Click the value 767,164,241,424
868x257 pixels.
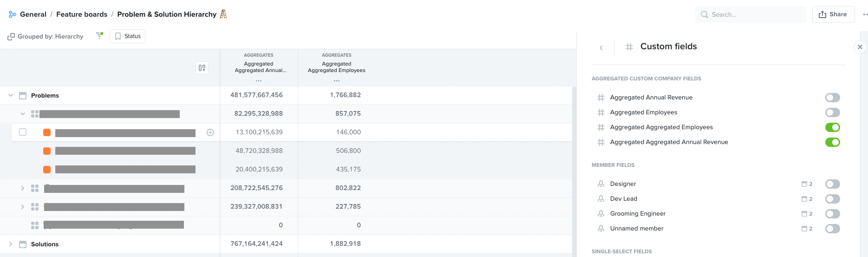click(256, 244)
